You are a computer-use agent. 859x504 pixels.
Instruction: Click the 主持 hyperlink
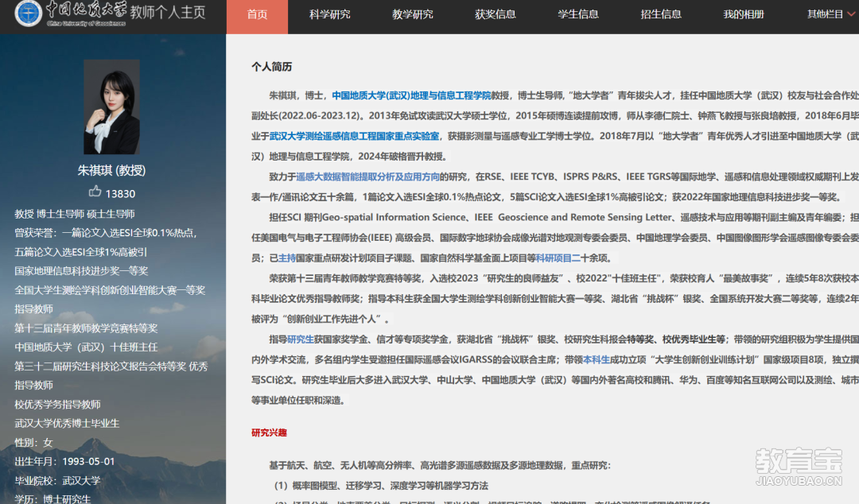tap(287, 258)
